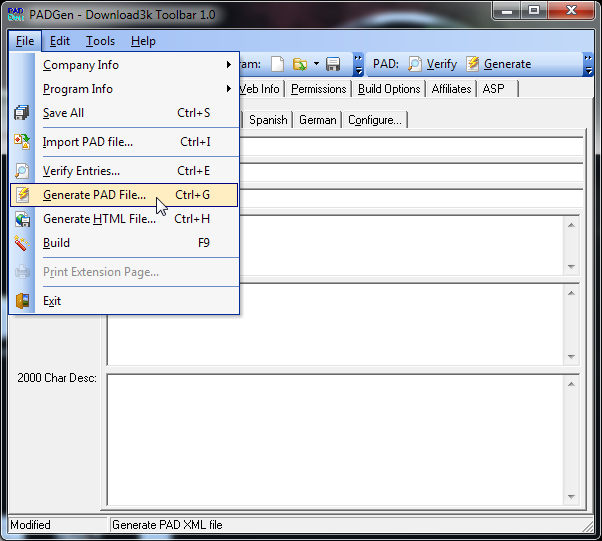The image size is (602, 541).
Task: Switch to the German language tab
Action: [317, 120]
